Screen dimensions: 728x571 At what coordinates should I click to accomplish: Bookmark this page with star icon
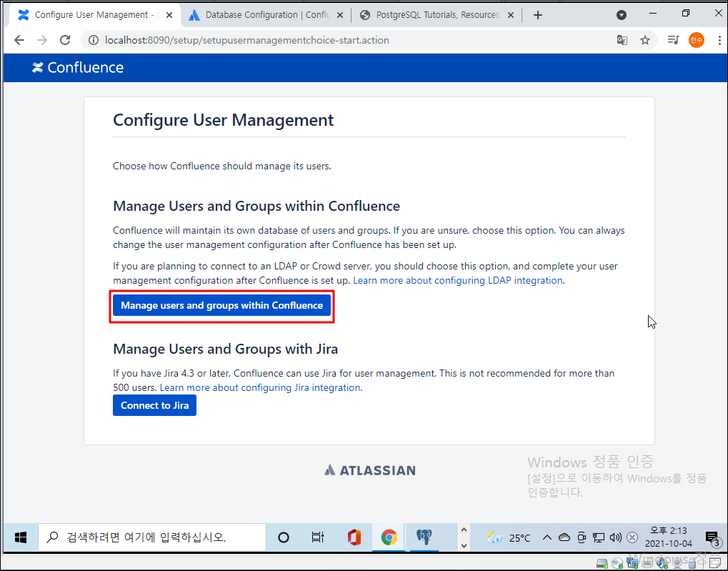click(x=645, y=41)
